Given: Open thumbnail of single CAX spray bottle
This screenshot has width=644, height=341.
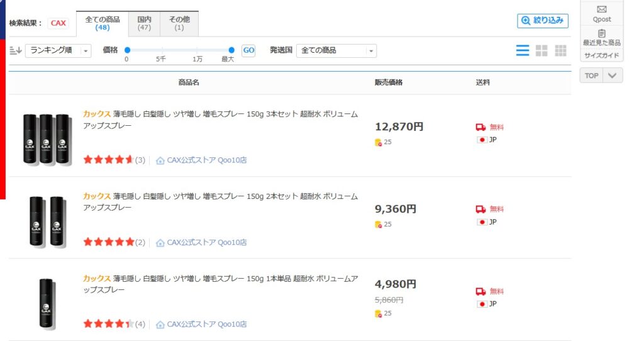Looking at the screenshot, I should pos(47,304).
